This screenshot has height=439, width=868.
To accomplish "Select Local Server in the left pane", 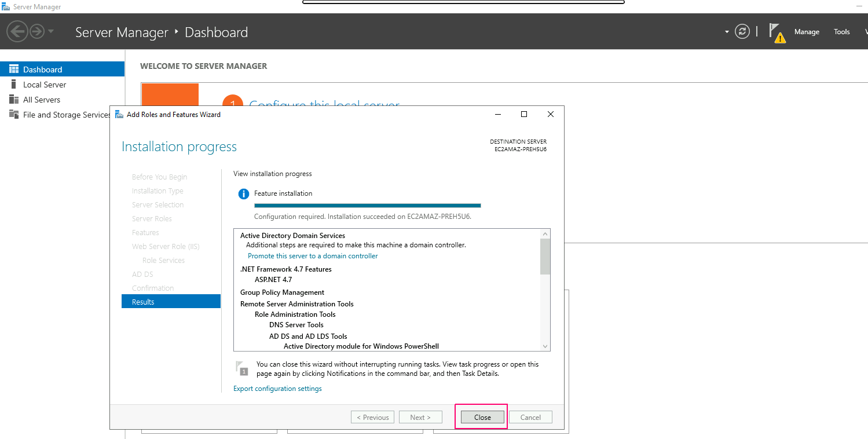I will pyautogui.click(x=62, y=84).
